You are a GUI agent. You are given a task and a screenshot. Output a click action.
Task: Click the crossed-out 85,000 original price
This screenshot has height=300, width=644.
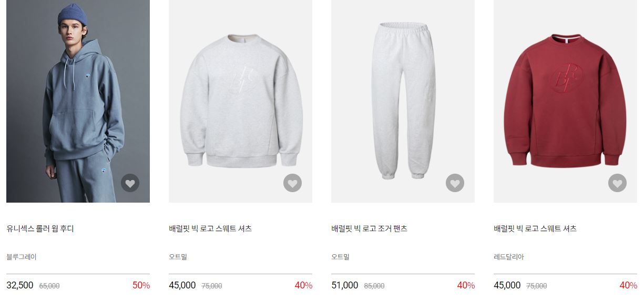click(374, 286)
